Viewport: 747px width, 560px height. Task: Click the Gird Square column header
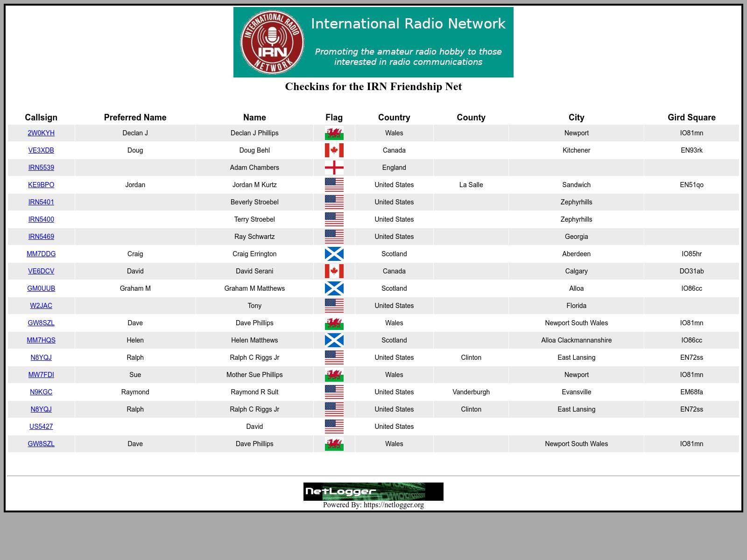(691, 118)
